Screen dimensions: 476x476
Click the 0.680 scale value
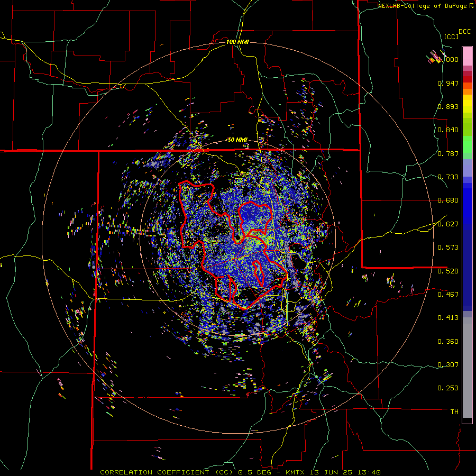(x=448, y=200)
